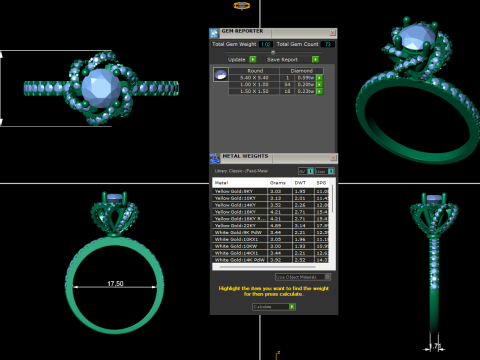Click the green arrow next to Save Report
480x360 pixels.
click(315, 59)
